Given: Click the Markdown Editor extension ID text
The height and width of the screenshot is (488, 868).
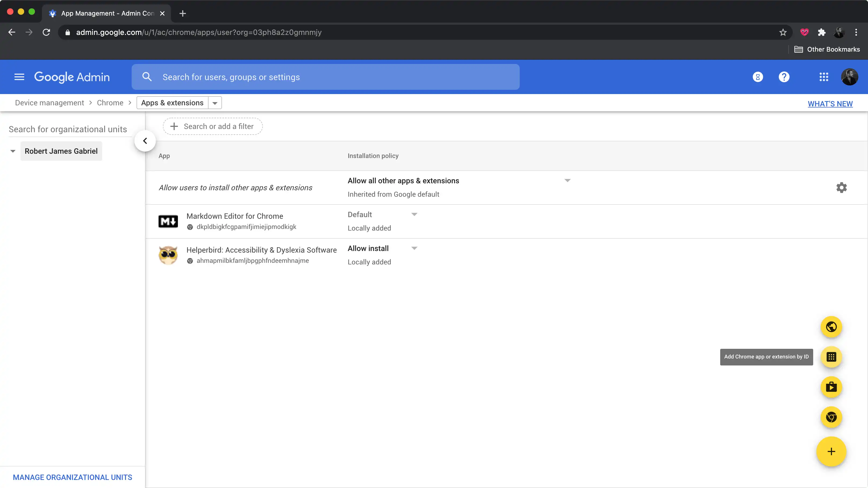Looking at the screenshot, I should (246, 227).
